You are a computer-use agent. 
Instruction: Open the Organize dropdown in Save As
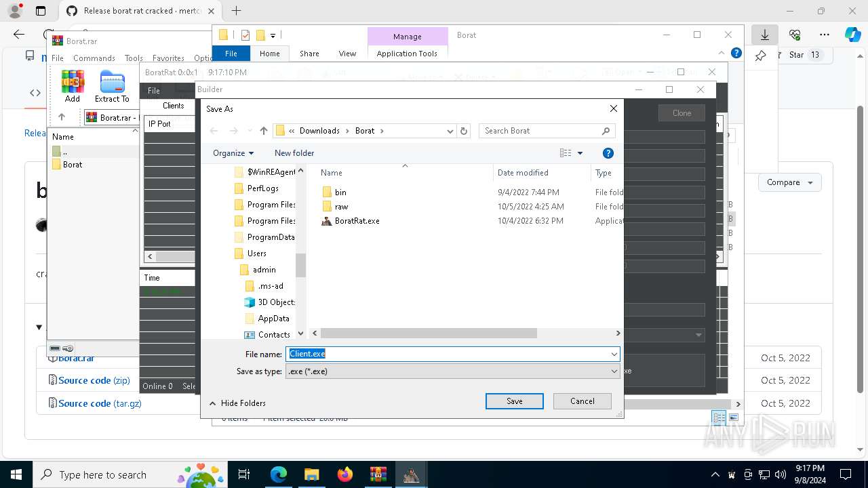click(x=233, y=153)
